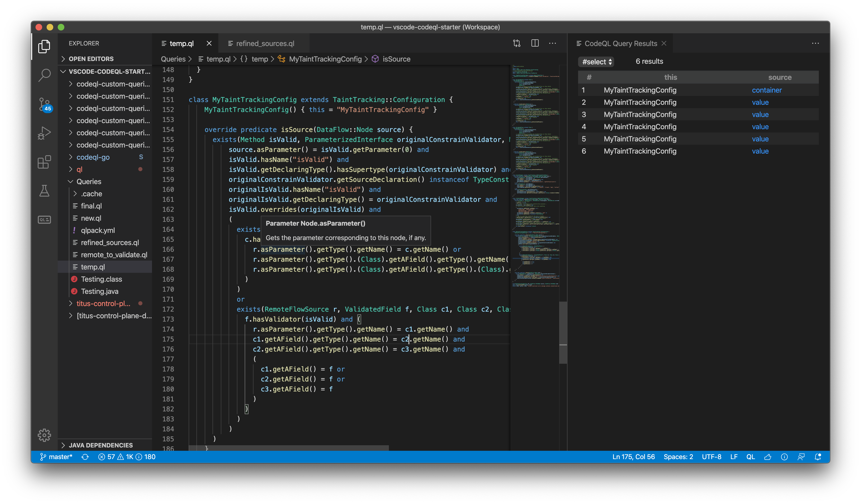The image size is (861, 504).
Task: Open the value source link in row 4
Action: pyautogui.click(x=760, y=127)
